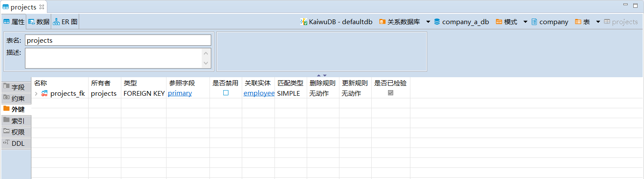Click the 模式 breadcrumb icon
The width and height of the screenshot is (644, 179).
[499, 22]
